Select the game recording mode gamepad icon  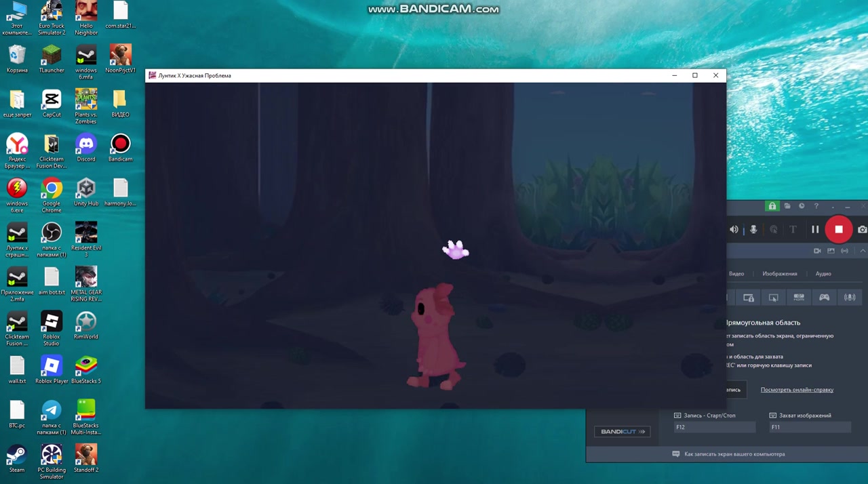[x=824, y=298]
